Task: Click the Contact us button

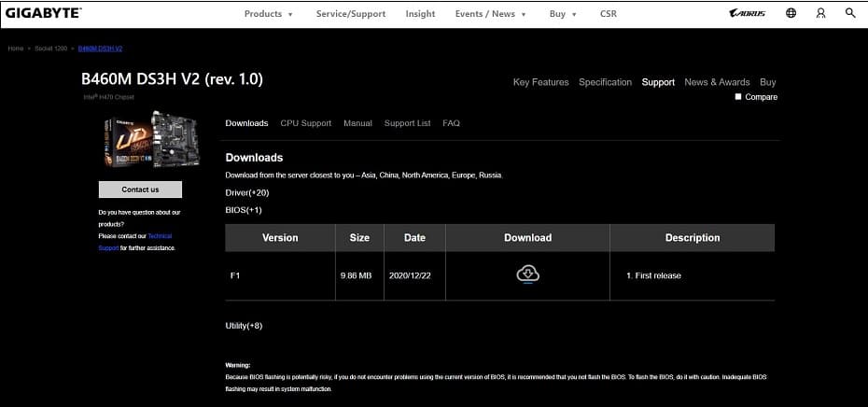Action: pyautogui.click(x=140, y=189)
